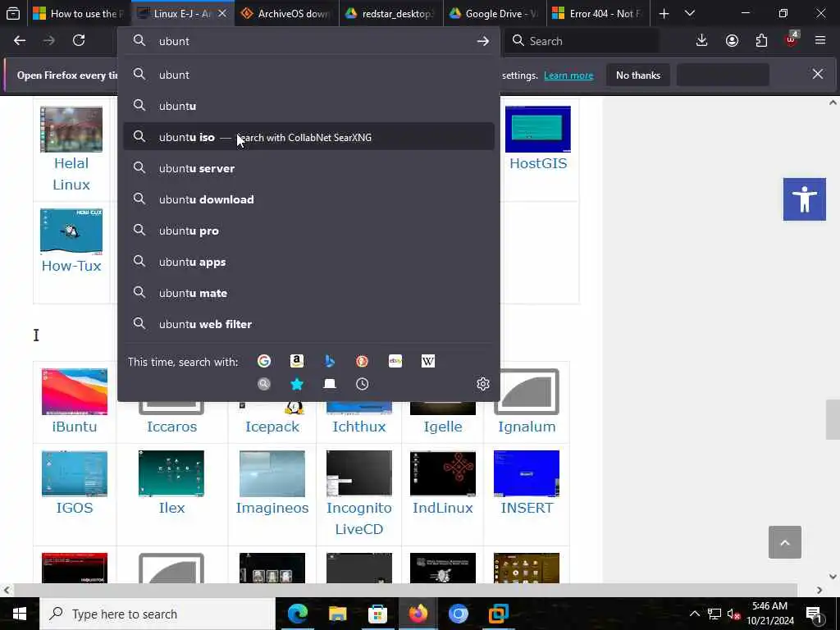This screenshot has width=840, height=630.
Task: Open the Extensions menu
Action: [761, 41]
